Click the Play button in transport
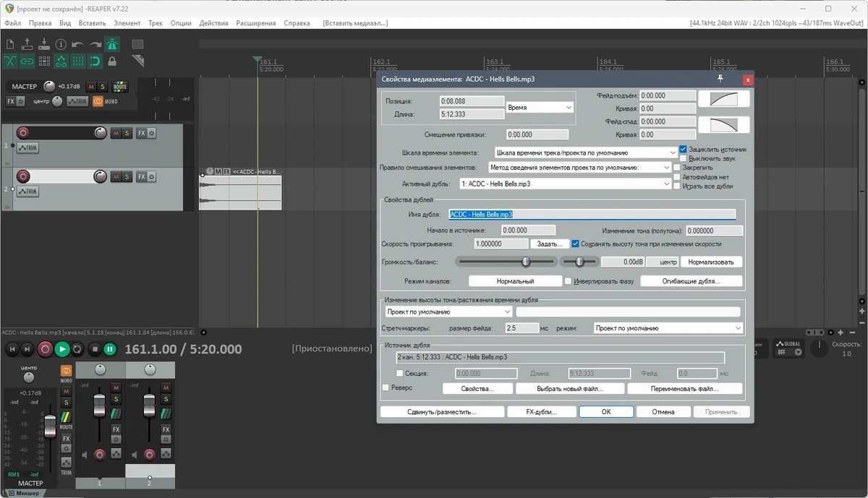The image size is (868, 498). [x=62, y=349]
